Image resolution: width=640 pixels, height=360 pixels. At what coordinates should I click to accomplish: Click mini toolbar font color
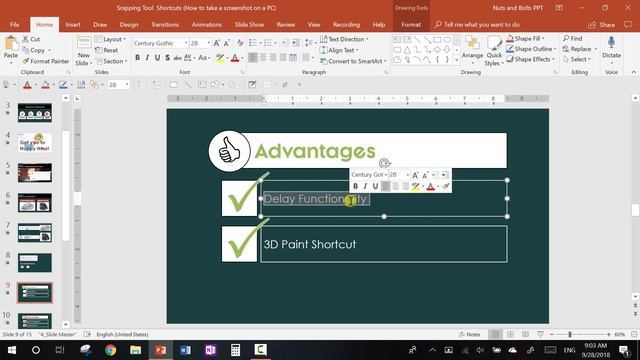(x=431, y=187)
